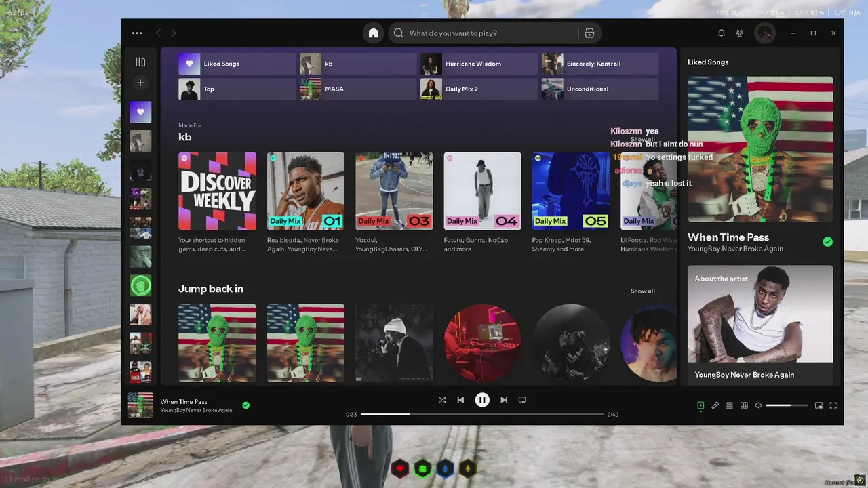This screenshot has height=488, width=868.
Task: Open Liked Songs shortcut tile
Action: point(237,64)
